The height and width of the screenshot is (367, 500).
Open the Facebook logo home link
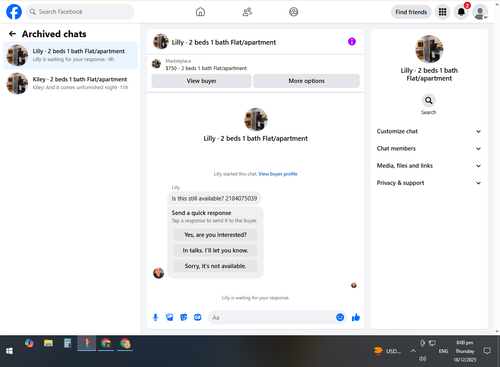14,12
